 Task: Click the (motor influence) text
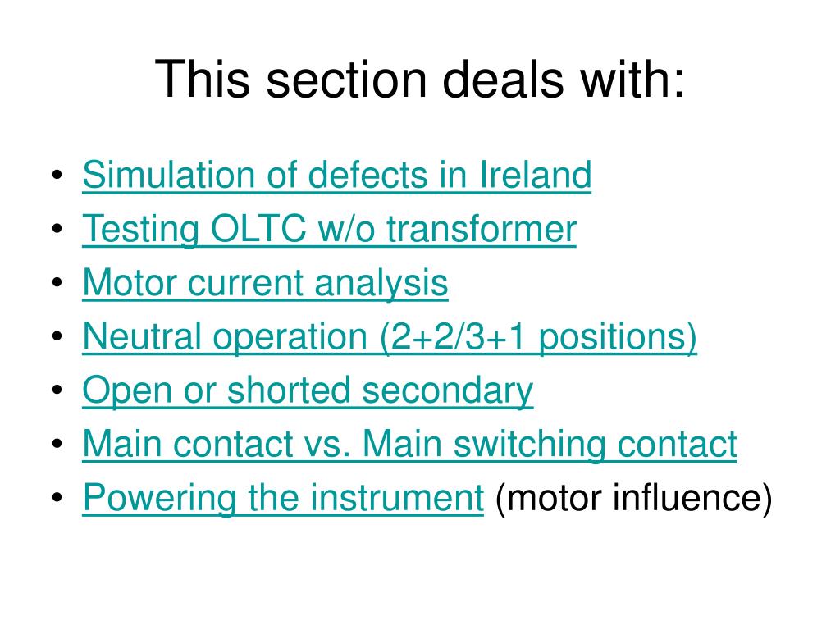coord(634,499)
